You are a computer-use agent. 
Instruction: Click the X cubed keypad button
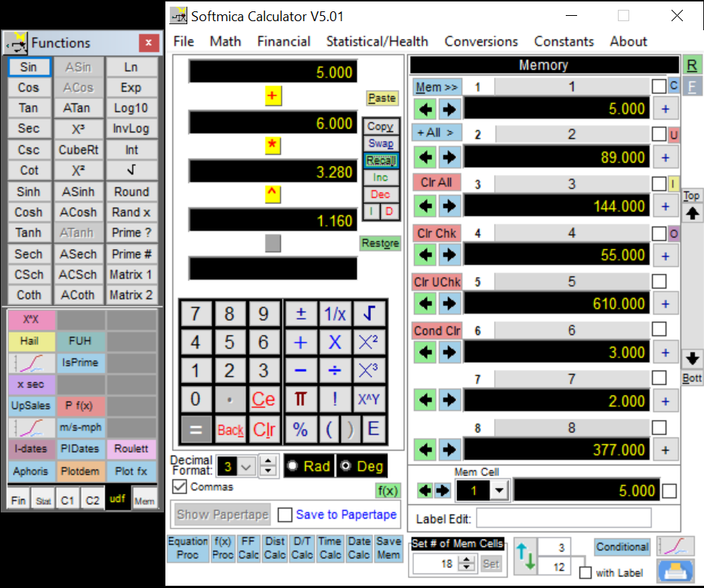369,370
